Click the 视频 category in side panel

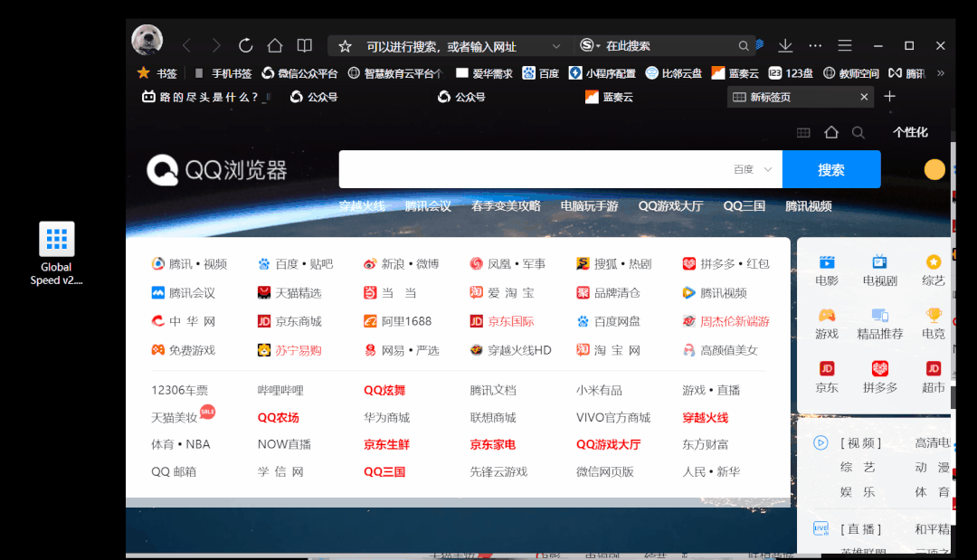[x=860, y=443]
